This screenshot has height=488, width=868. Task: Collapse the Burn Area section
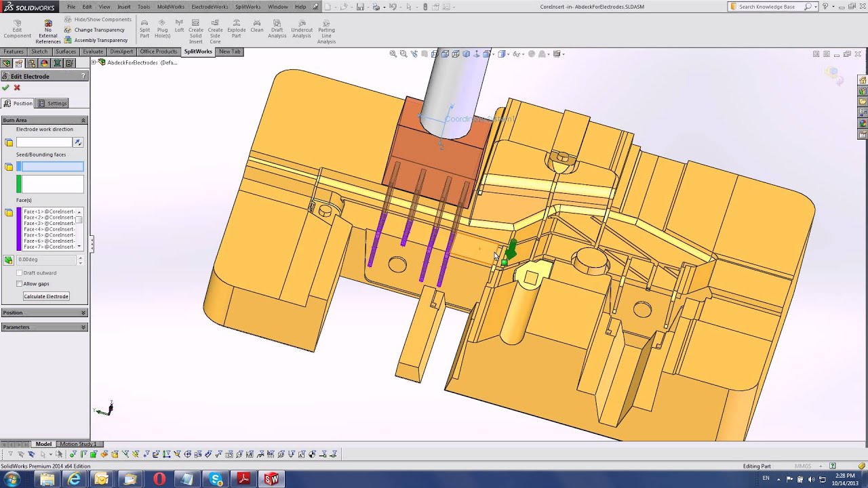click(x=83, y=120)
